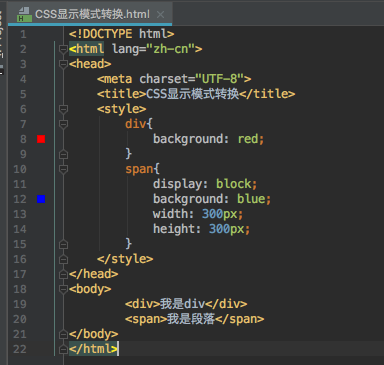Viewport: 384px width, 365px height.
Task: Click the text 我是div on line 19
Action: [x=182, y=304]
